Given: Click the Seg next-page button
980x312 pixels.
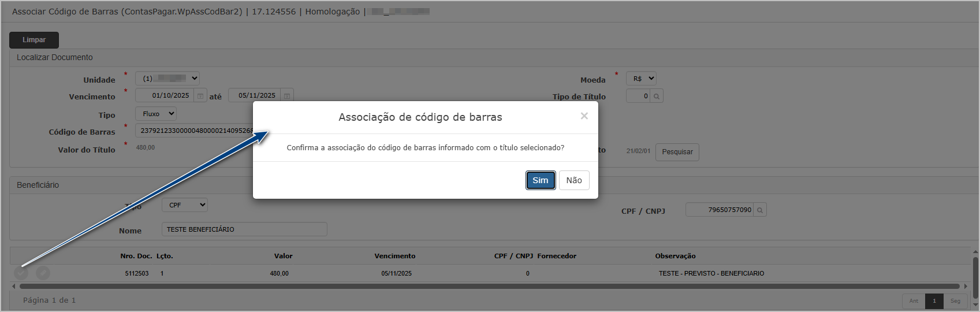Looking at the screenshot, I should click(x=955, y=301).
